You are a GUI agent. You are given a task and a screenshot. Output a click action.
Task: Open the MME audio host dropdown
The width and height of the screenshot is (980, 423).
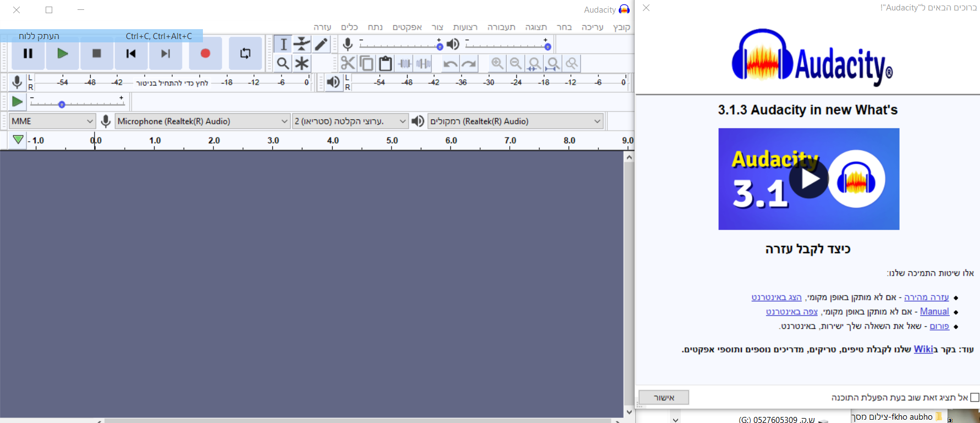point(52,121)
